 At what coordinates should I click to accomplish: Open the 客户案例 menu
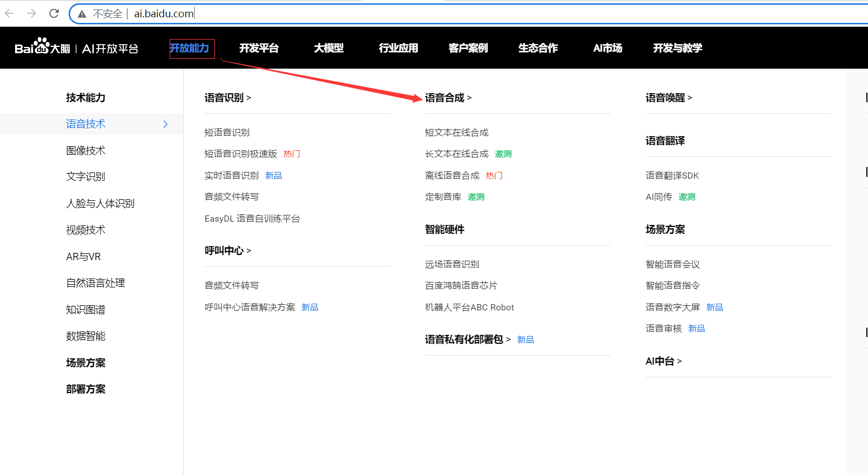coord(468,49)
